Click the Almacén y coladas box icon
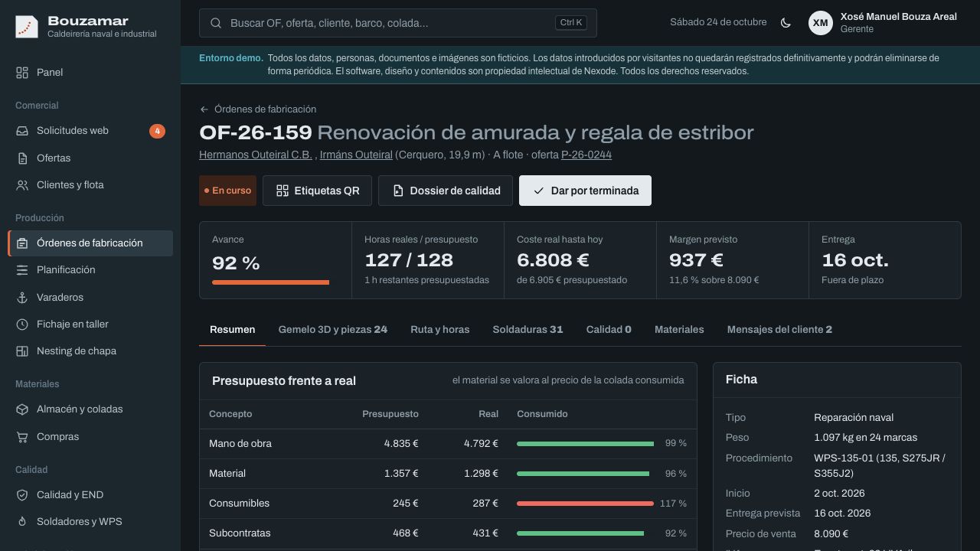980x551 pixels. click(x=22, y=409)
